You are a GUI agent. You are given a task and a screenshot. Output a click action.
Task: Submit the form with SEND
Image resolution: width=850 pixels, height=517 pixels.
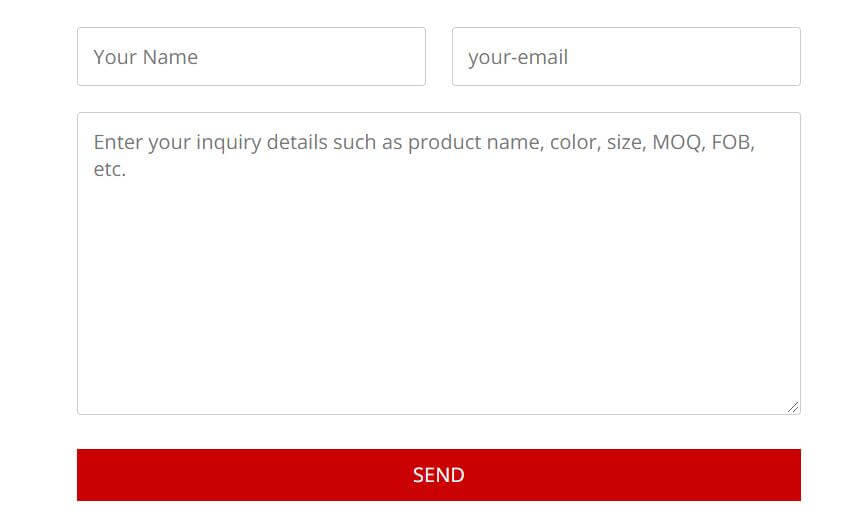[x=439, y=475]
